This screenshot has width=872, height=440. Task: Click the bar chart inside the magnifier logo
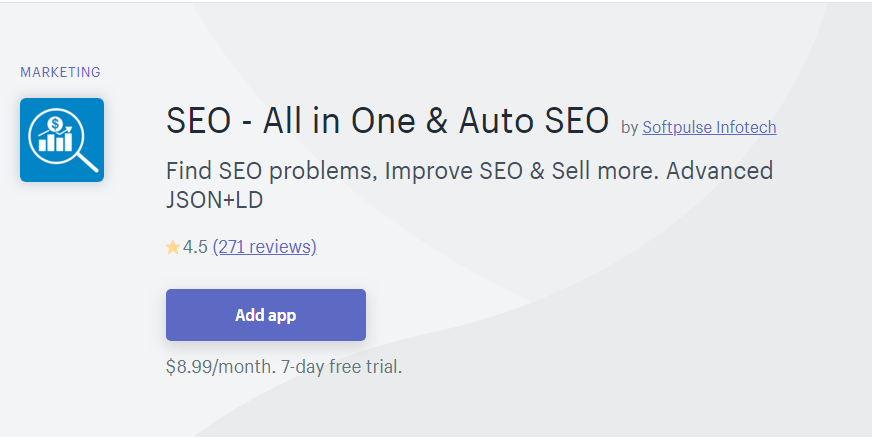55,142
